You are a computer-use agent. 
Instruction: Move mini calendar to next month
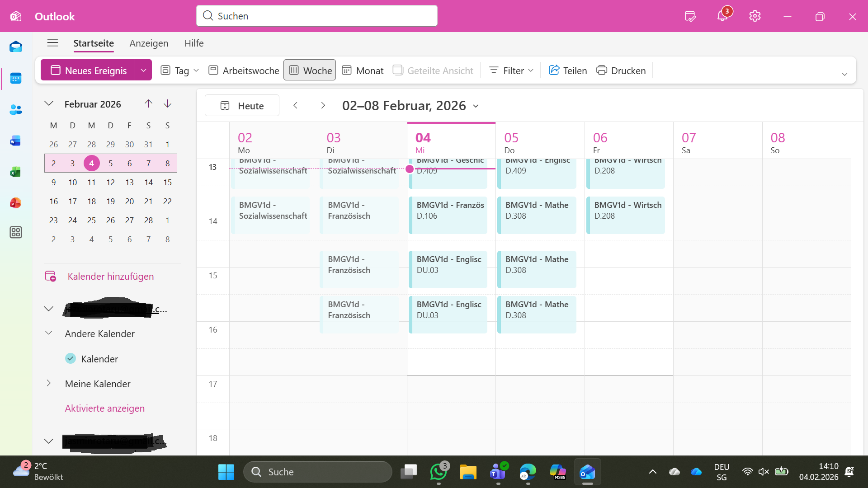click(x=167, y=103)
